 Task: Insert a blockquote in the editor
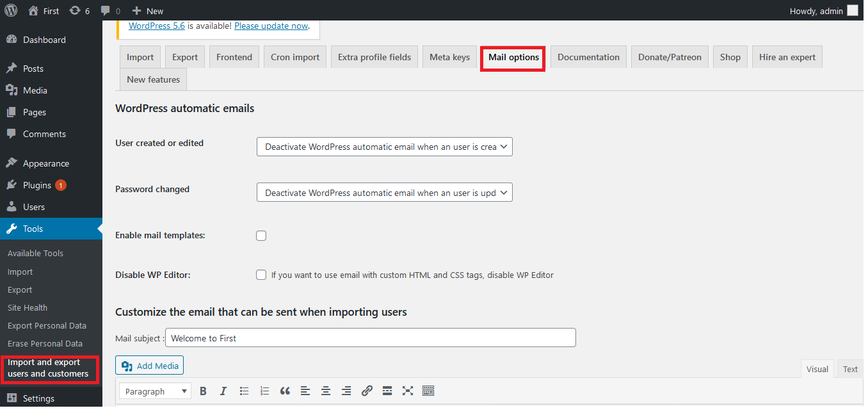coord(285,391)
